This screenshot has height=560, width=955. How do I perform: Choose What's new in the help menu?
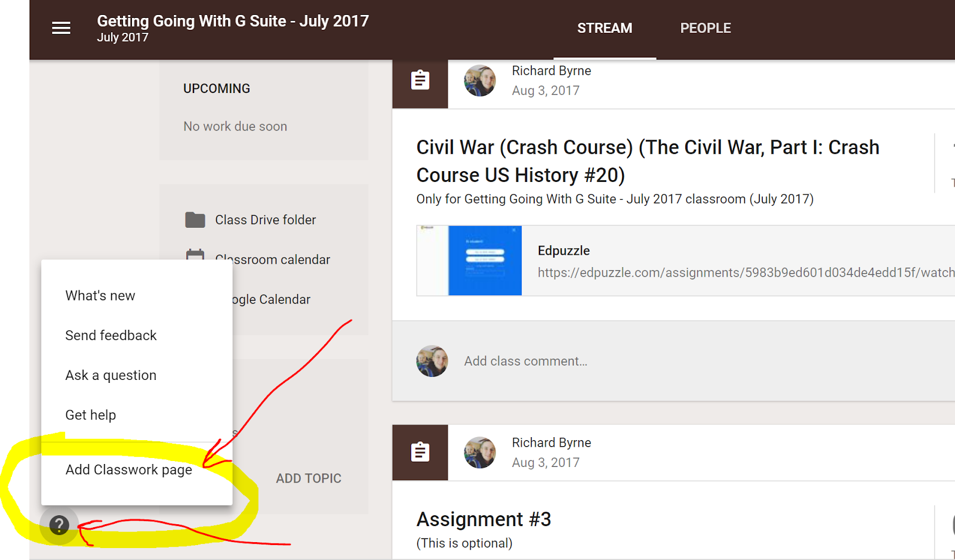(x=100, y=295)
